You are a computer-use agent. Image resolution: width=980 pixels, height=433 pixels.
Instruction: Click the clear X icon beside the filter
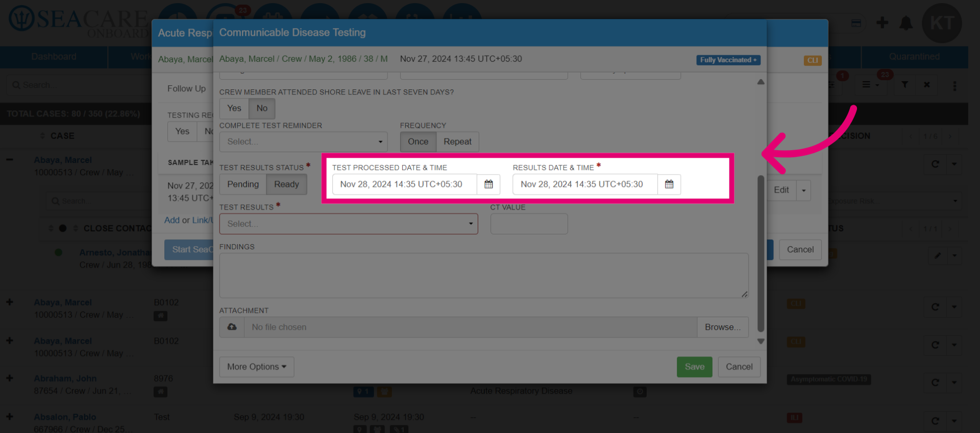point(927,85)
